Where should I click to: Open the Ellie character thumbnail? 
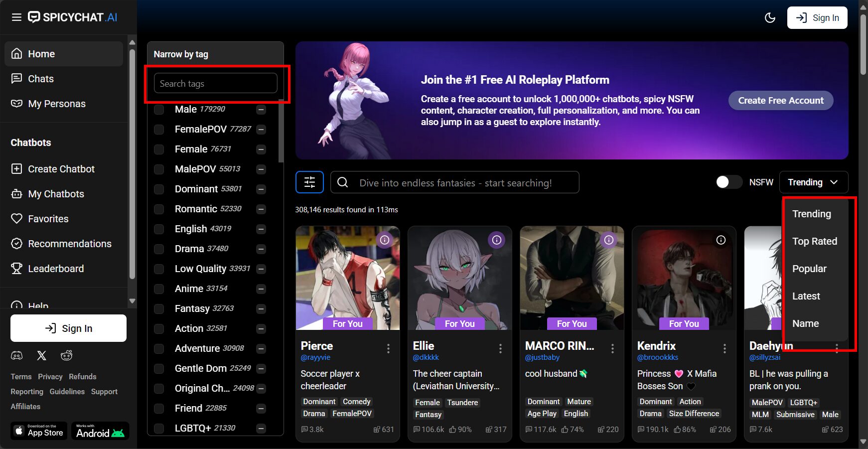[x=460, y=278]
